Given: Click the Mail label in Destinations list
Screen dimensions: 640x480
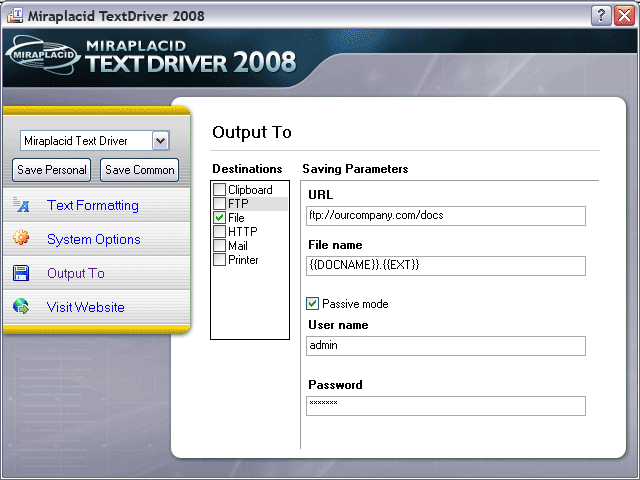Looking at the screenshot, I should pyautogui.click(x=238, y=246).
